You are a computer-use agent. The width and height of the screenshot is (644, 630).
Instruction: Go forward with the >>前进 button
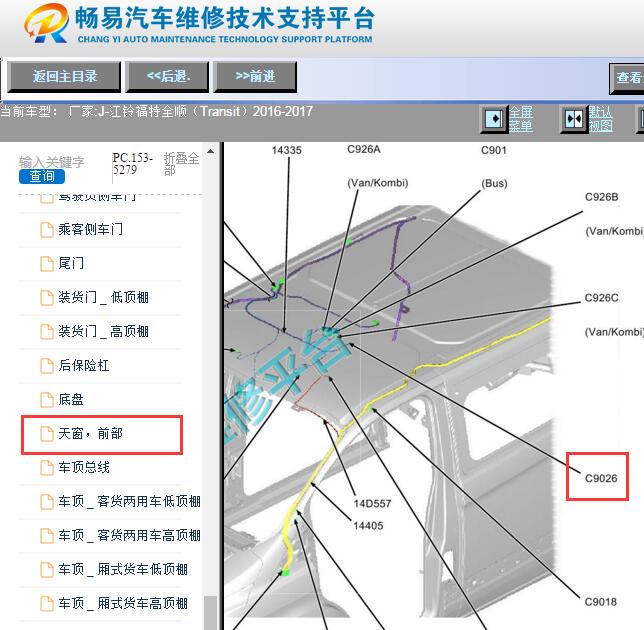click(255, 76)
